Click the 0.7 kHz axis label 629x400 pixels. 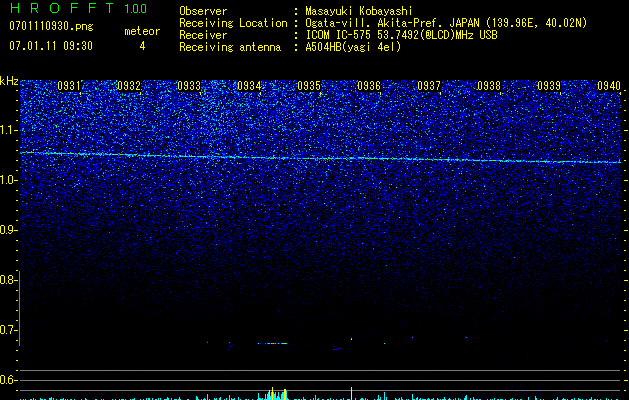(8, 330)
